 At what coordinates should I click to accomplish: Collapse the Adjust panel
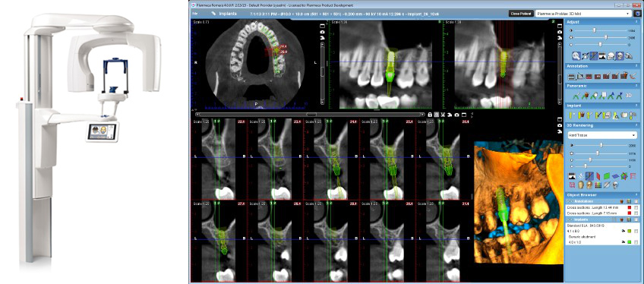636,22
